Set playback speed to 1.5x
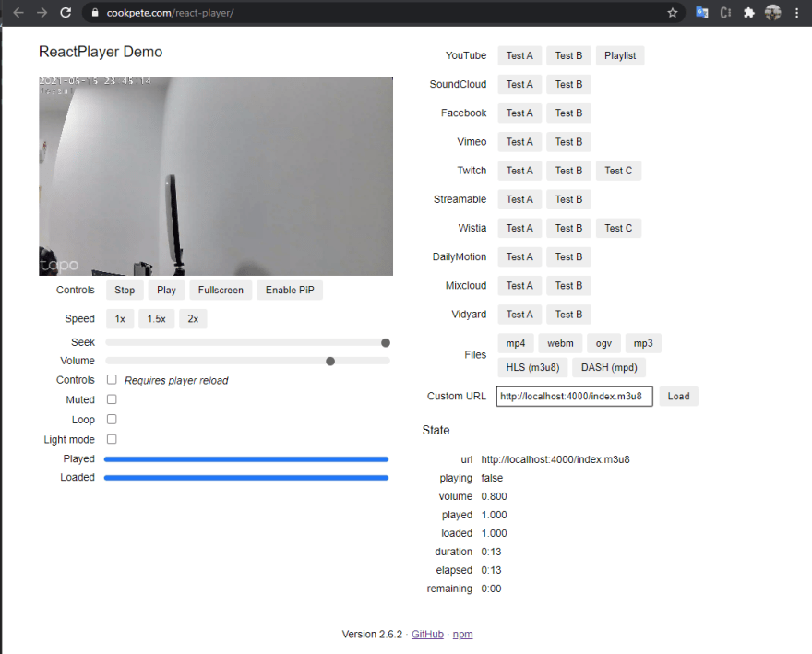The height and width of the screenshot is (654, 812). click(x=156, y=319)
